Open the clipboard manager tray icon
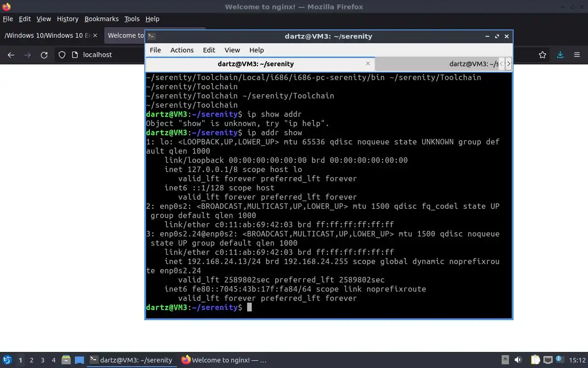This screenshot has width=588, height=368. pyautogui.click(x=535, y=360)
